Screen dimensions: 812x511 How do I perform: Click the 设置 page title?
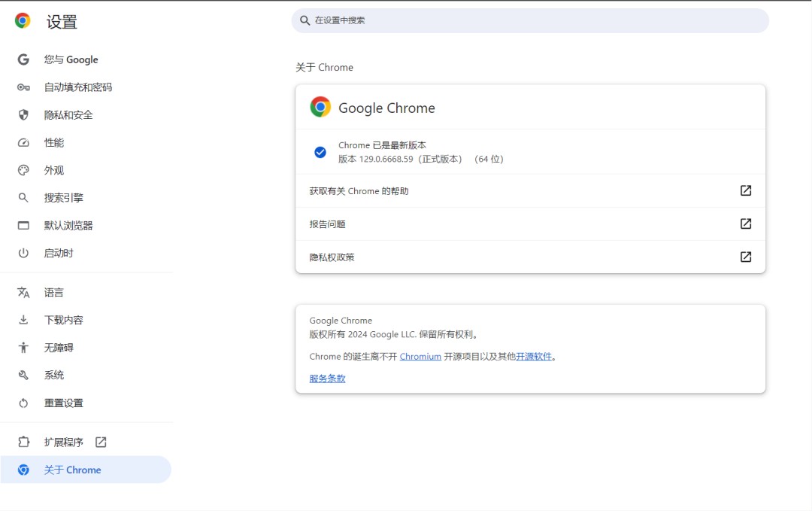point(62,22)
